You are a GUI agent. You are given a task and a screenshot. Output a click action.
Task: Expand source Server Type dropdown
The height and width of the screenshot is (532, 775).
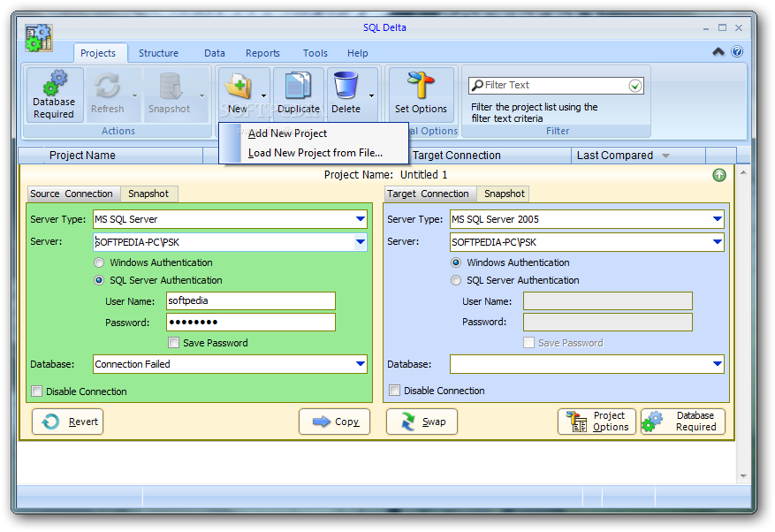click(361, 219)
